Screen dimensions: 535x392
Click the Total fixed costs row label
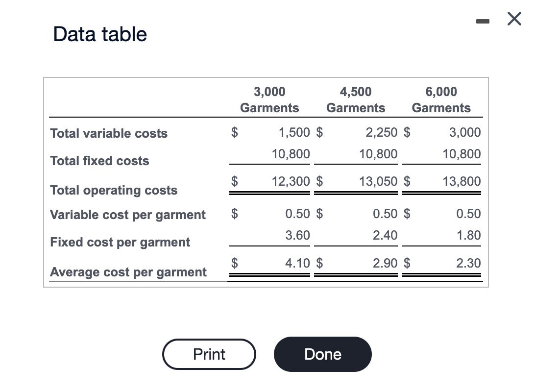point(99,161)
